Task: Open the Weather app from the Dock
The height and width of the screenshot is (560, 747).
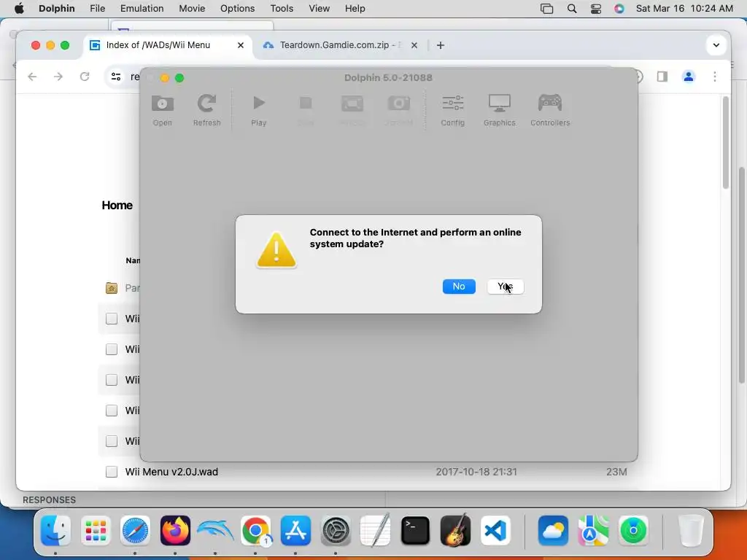Action: click(x=553, y=531)
